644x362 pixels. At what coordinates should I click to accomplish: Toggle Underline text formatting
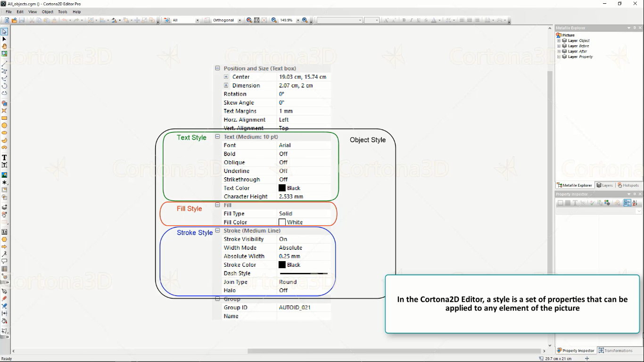pos(419,20)
